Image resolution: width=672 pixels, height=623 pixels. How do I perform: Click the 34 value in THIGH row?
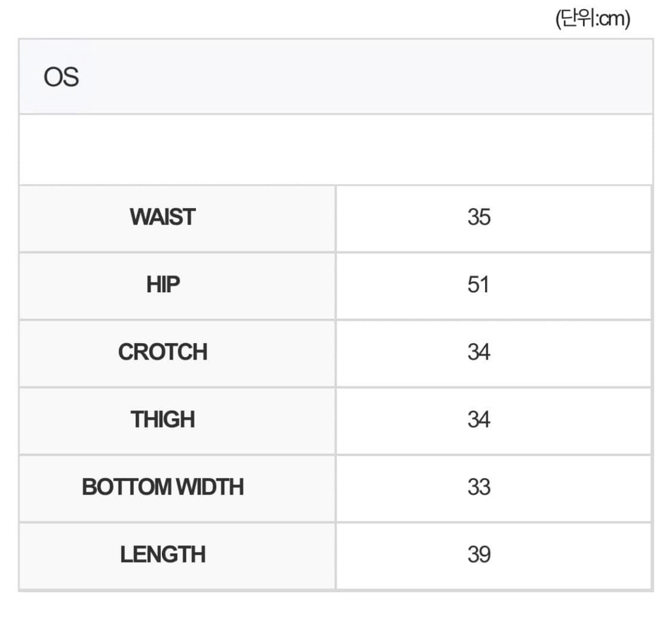(478, 420)
